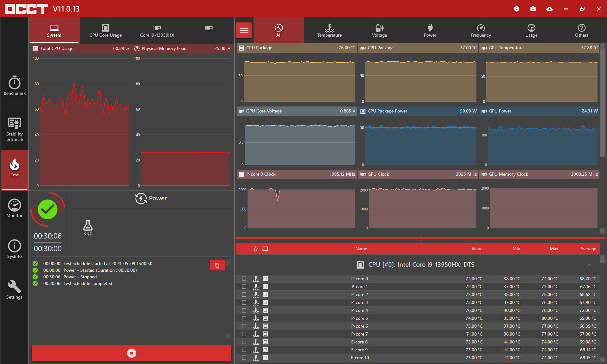Tick the checkbox for E-core 8
This screenshot has width=607, height=364.
(x=244, y=342)
